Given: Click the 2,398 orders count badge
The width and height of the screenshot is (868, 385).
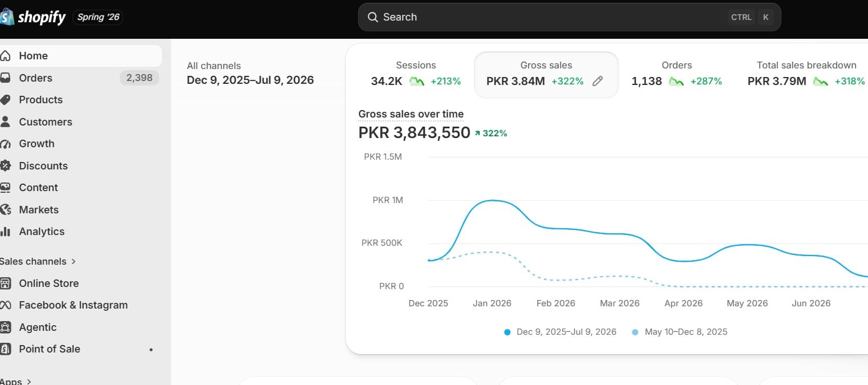Looking at the screenshot, I should point(139,78).
